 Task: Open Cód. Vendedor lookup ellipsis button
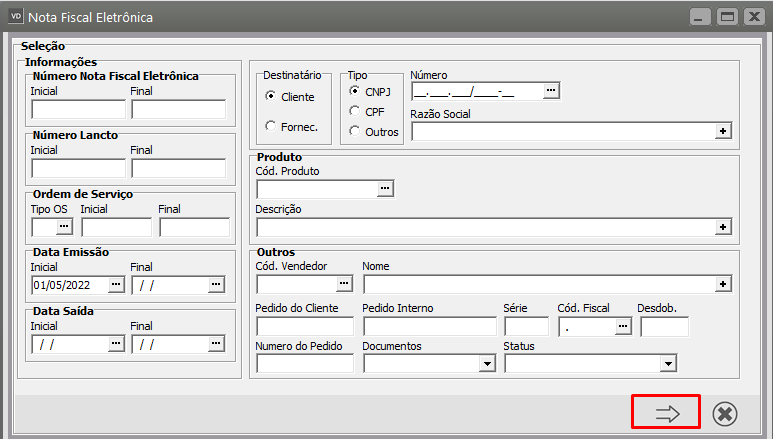click(345, 284)
